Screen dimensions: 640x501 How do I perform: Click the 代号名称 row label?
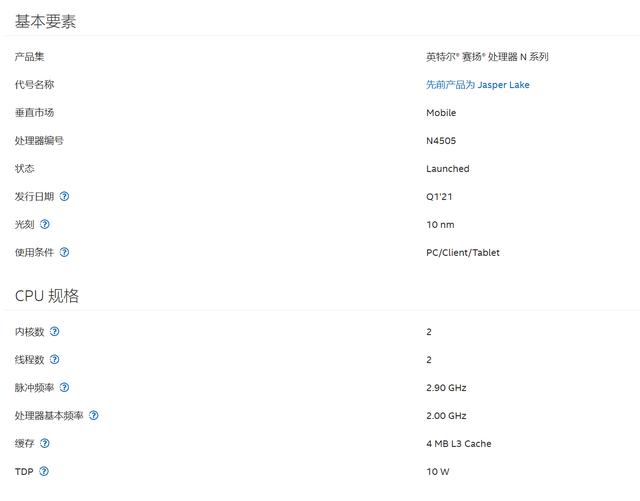[35, 85]
